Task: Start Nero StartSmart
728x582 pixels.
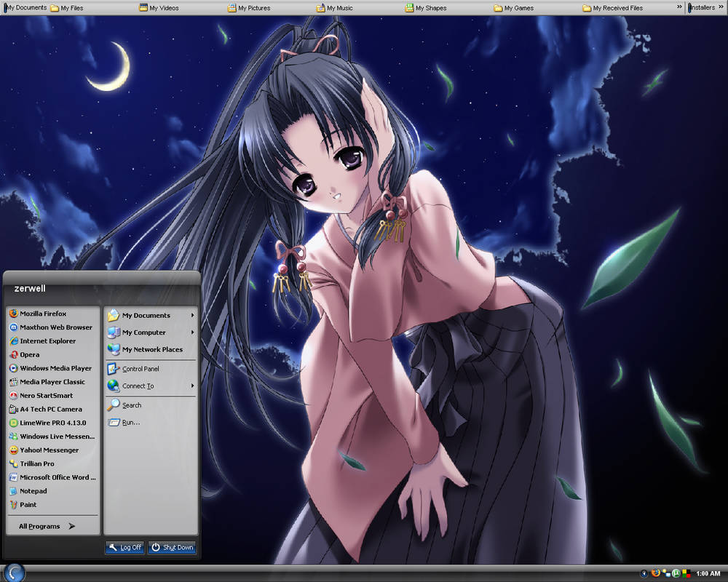Action: click(x=53, y=396)
